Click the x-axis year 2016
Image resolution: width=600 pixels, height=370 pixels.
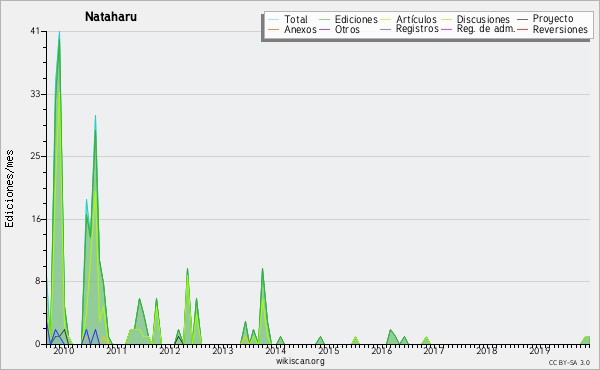(x=381, y=351)
